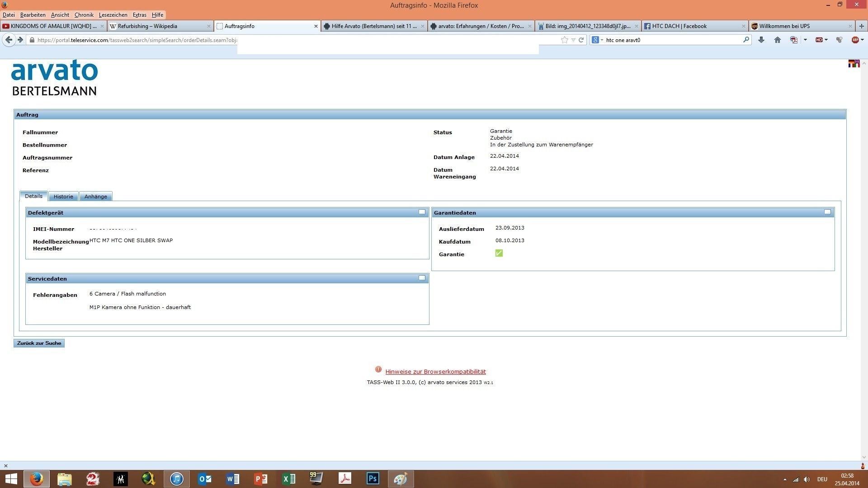Open PowerPoint from the taskbar
Viewport: 868px width, 488px height.
261,479
